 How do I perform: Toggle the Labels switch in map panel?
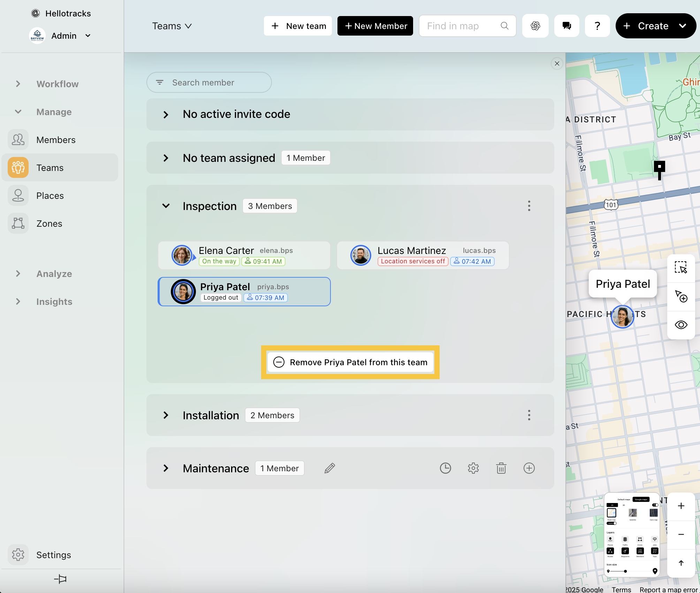pos(612,523)
